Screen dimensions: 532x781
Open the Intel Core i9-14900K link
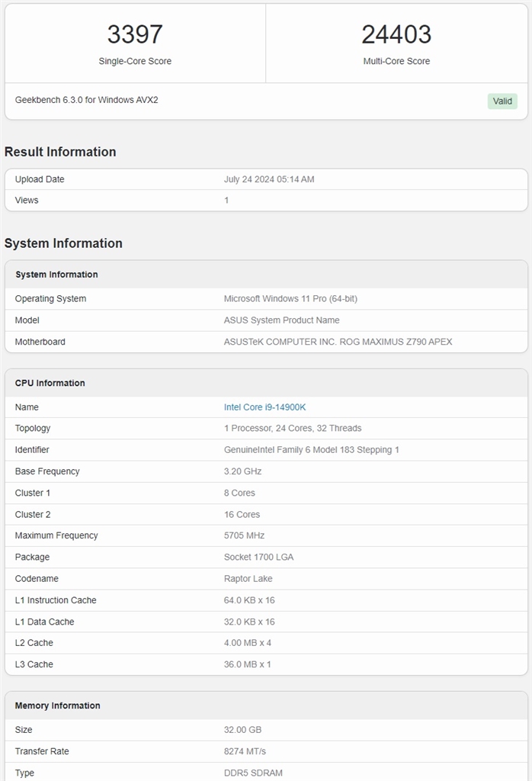(264, 407)
